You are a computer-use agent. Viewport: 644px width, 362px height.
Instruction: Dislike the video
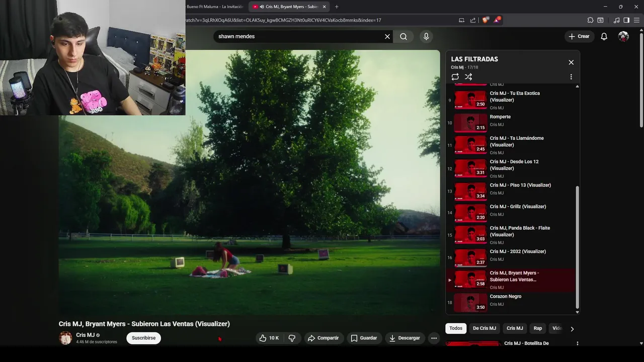click(x=292, y=338)
